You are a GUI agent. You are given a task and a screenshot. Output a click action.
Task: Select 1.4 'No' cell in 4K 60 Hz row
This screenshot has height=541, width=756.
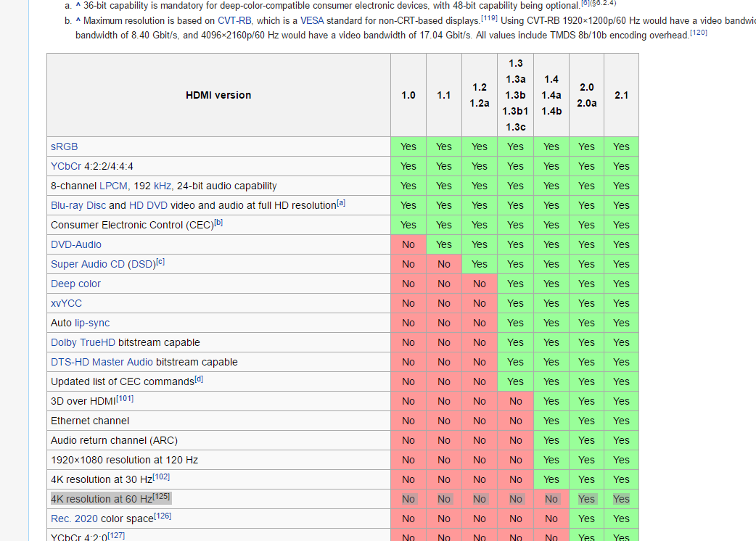click(x=551, y=499)
